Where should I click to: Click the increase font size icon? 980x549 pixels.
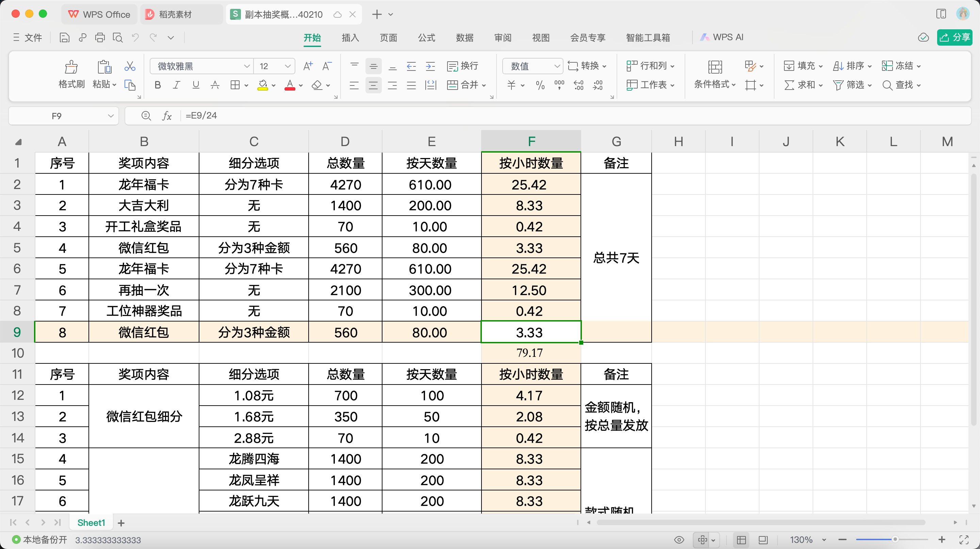tap(308, 66)
